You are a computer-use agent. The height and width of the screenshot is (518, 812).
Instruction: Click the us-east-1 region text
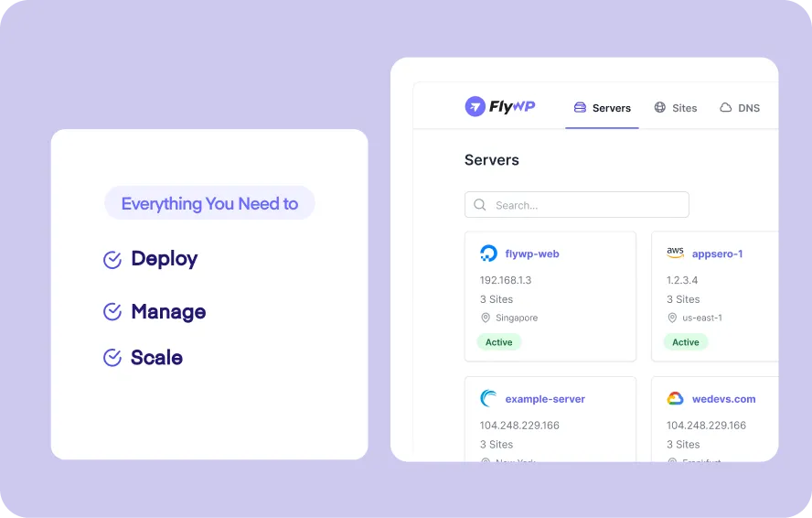[x=702, y=318]
